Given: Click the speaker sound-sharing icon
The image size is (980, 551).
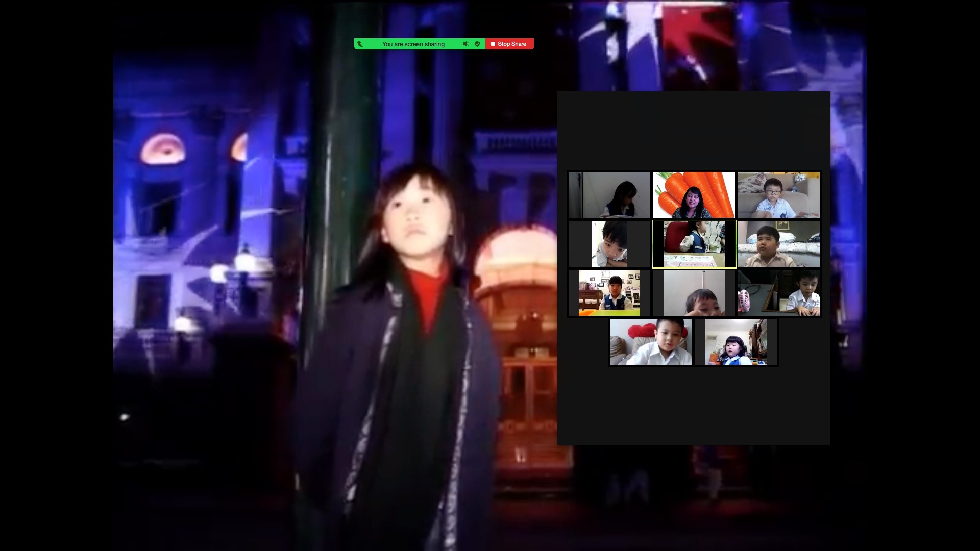Looking at the screenshot, I should tap(465, 44).
